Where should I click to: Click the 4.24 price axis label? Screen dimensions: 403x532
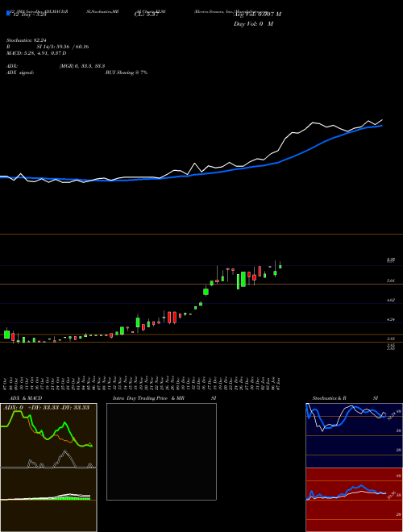pyautogui.click(x=390, y=319)
